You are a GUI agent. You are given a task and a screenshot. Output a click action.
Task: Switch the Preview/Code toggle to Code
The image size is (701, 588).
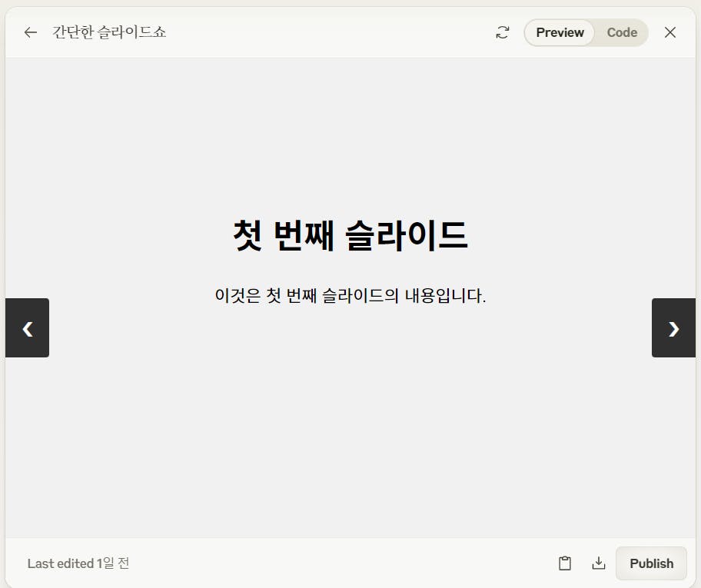click(x=622, y=32)
